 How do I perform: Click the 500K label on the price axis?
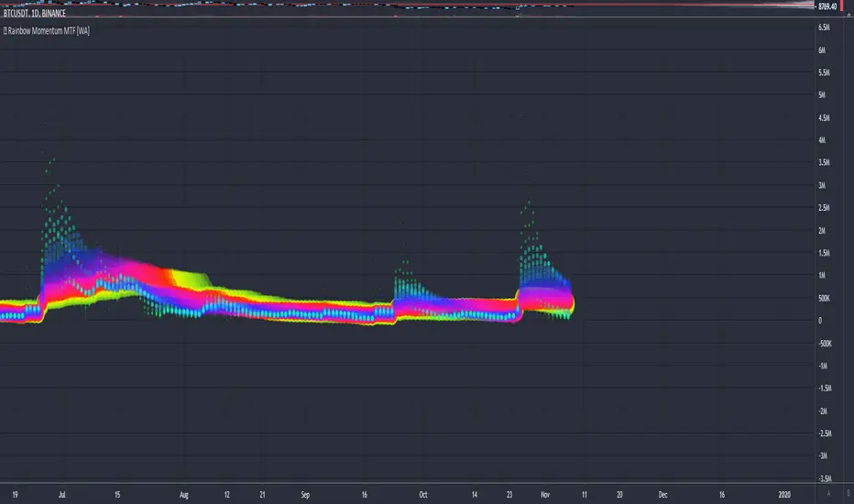824,299
